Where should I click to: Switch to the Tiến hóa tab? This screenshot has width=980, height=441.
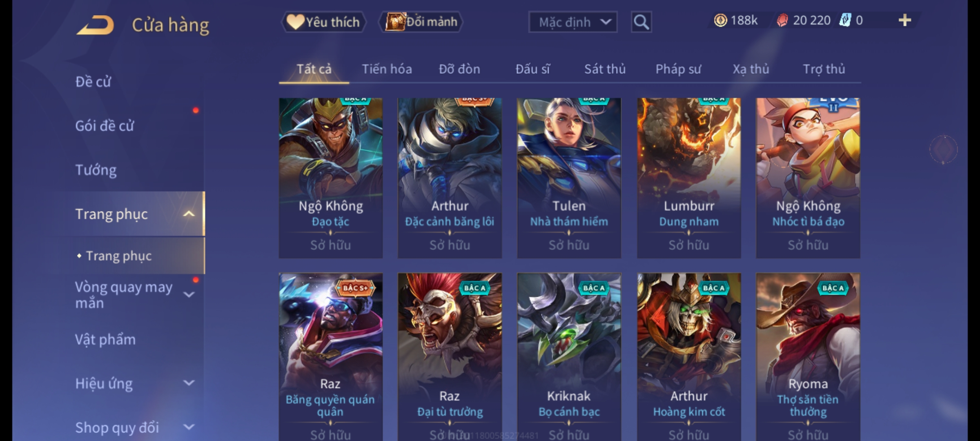[387, 69]
